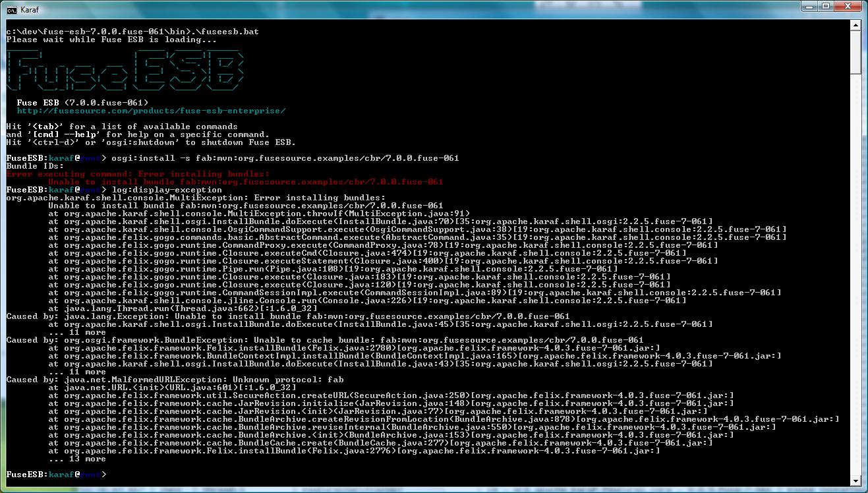Click 'Please wait while Fuse ESB is loading...'
The width and height of the screenshot is (868, 493).
click(111, 40)
